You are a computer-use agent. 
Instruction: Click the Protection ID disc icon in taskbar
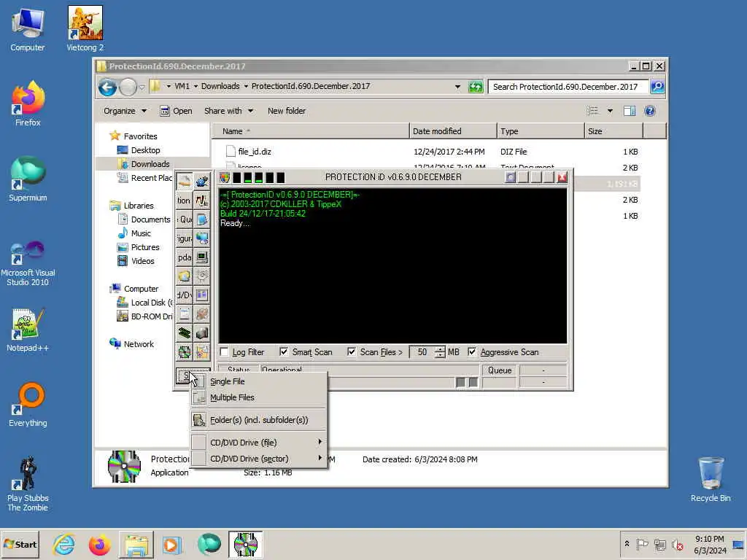[245, 544]
